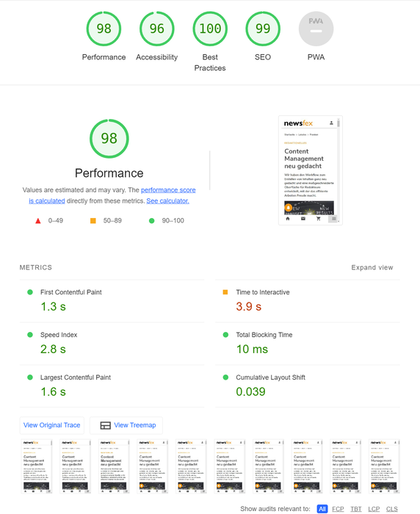Image resolution: width=420 pixels, height=514 pixels.
Task: Click the gray PWA badge icon
Action: coord(316,29)
